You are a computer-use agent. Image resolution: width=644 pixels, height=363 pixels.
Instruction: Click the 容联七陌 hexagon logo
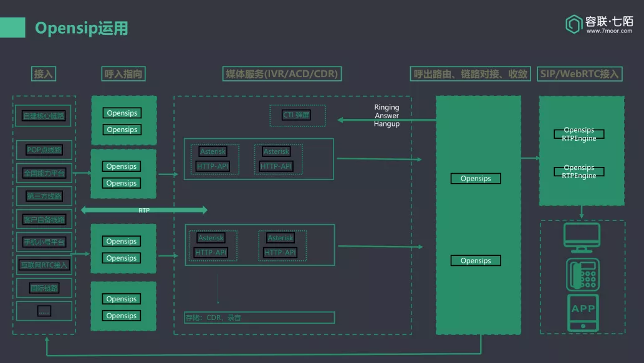click(x=573, y=24)
